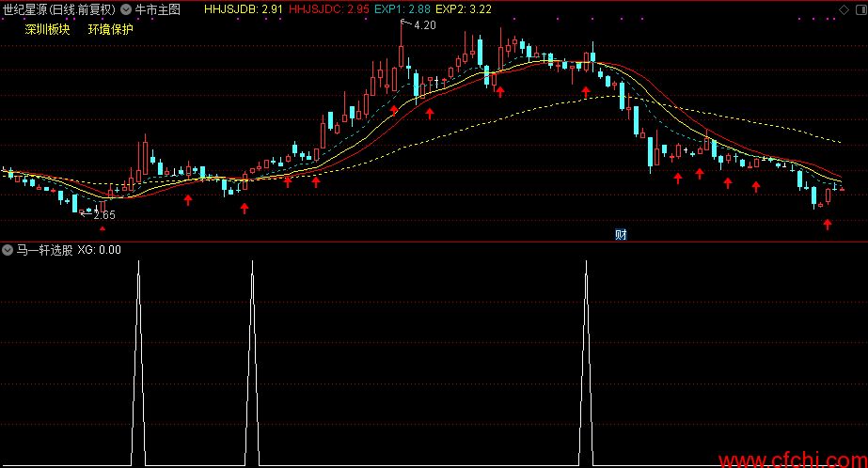Toggle the side panel icon at top right
The height and width of the screenshot is (468, 868).
[860, 9]
